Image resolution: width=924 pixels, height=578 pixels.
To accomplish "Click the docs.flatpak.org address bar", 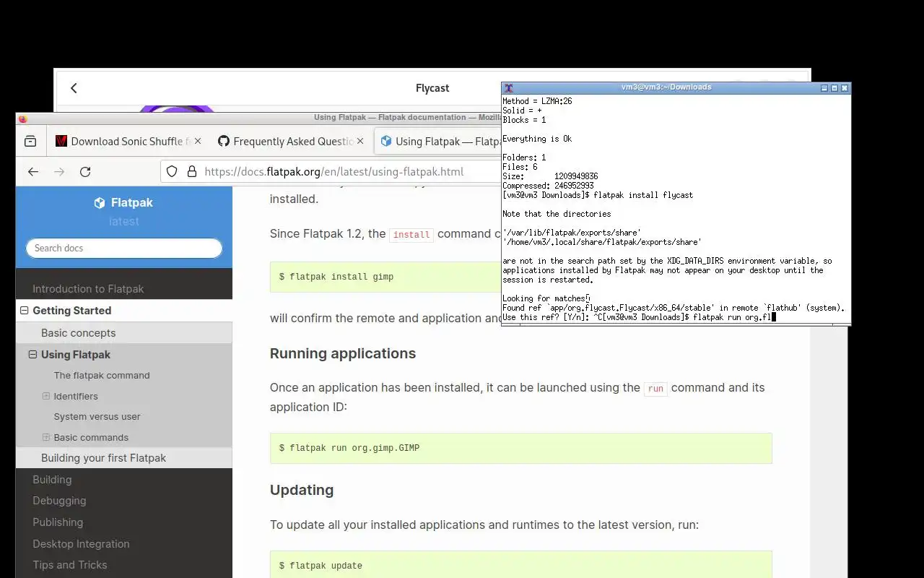I will click(334, 172).
